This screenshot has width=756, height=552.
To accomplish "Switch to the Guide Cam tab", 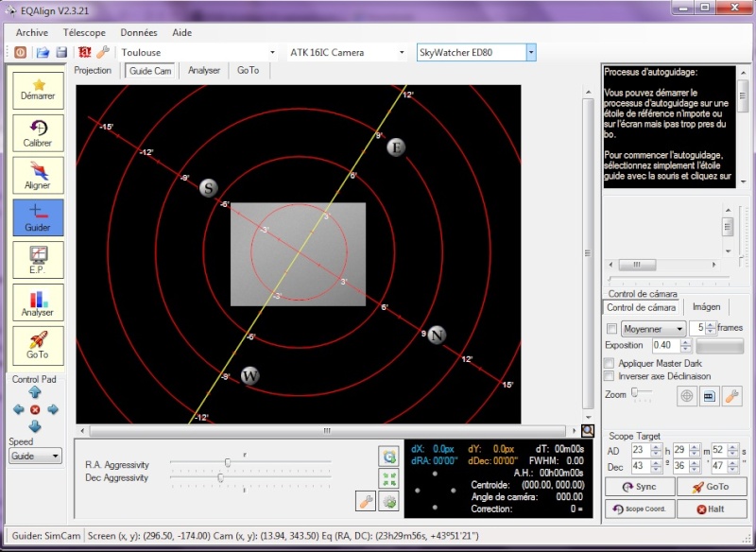I will tap(150, 71).
